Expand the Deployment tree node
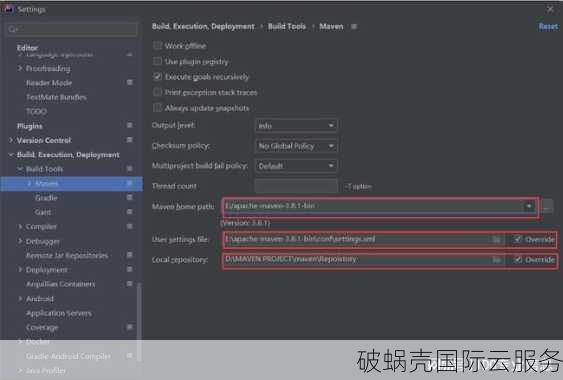This screenshot has height=380, width=563. [x=20, y=269]
